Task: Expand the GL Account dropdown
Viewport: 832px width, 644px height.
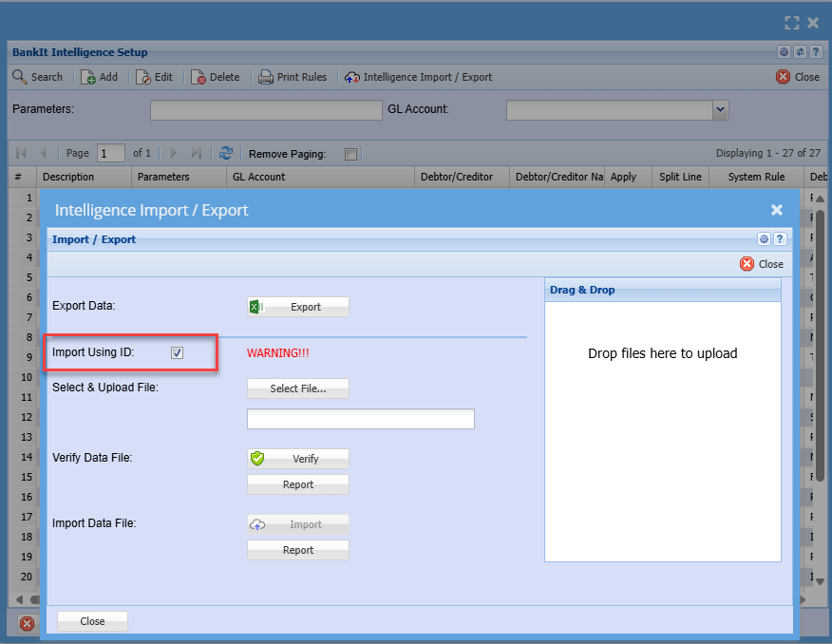Action: [x=720, y=110]
